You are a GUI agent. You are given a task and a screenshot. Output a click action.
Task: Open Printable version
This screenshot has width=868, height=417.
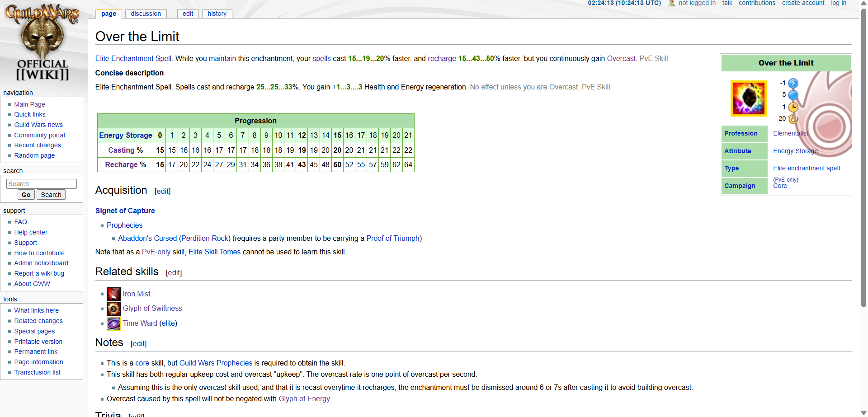(x=38, y=342)
